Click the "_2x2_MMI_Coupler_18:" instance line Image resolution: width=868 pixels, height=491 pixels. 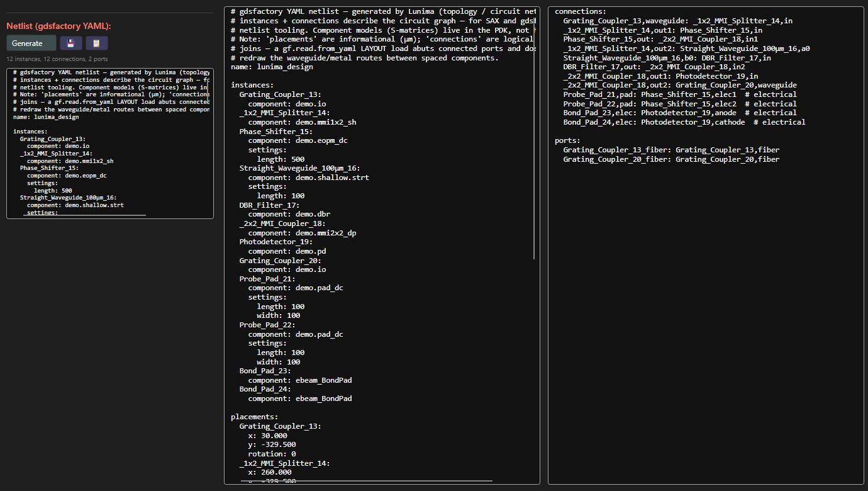(x=282, y=223)
